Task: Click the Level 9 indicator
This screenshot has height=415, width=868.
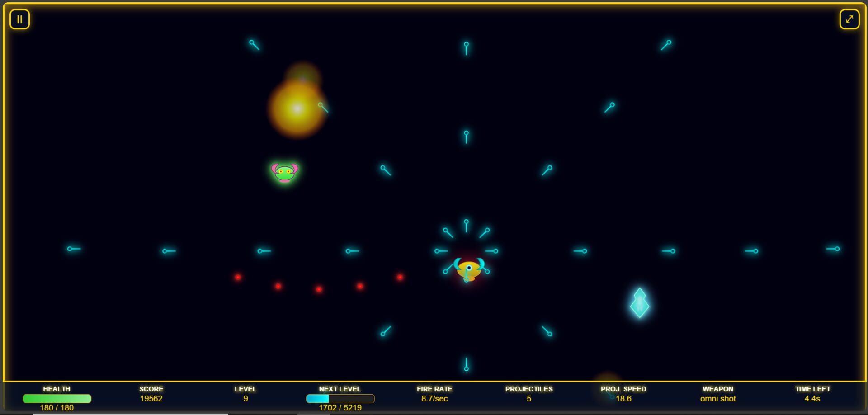Action: 245,399
